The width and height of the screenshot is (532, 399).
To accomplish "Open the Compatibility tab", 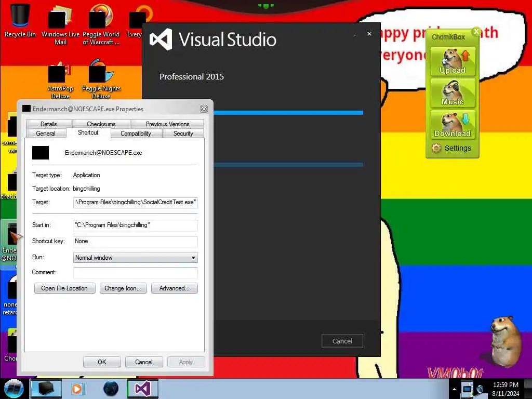I will point(136,134).
